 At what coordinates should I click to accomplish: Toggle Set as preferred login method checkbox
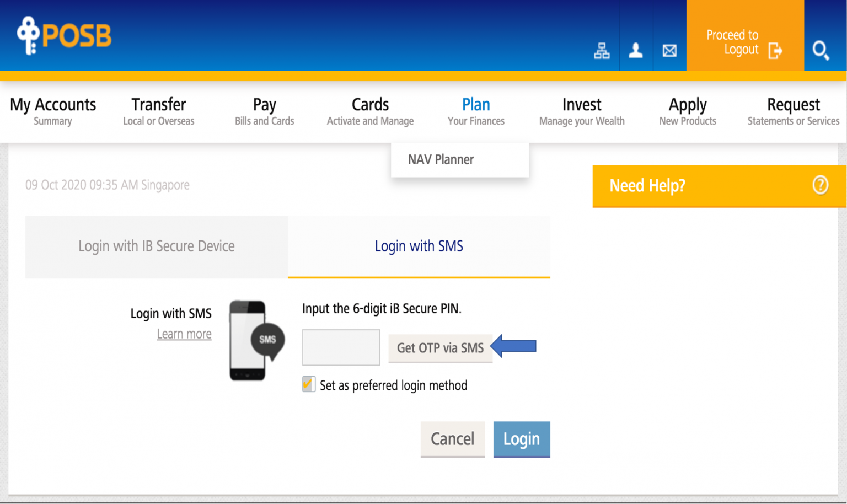click(308, 384)
